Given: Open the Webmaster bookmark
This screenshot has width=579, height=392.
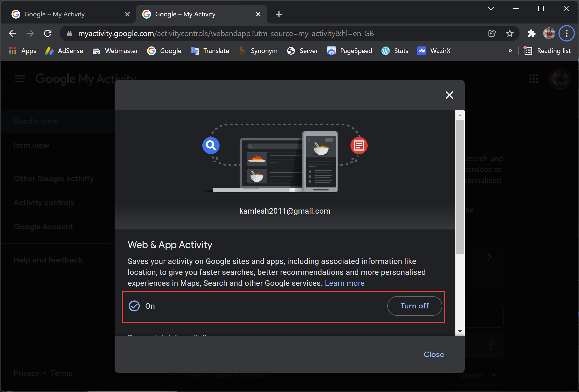Looking at the screenshot, I should pos(115,51).
